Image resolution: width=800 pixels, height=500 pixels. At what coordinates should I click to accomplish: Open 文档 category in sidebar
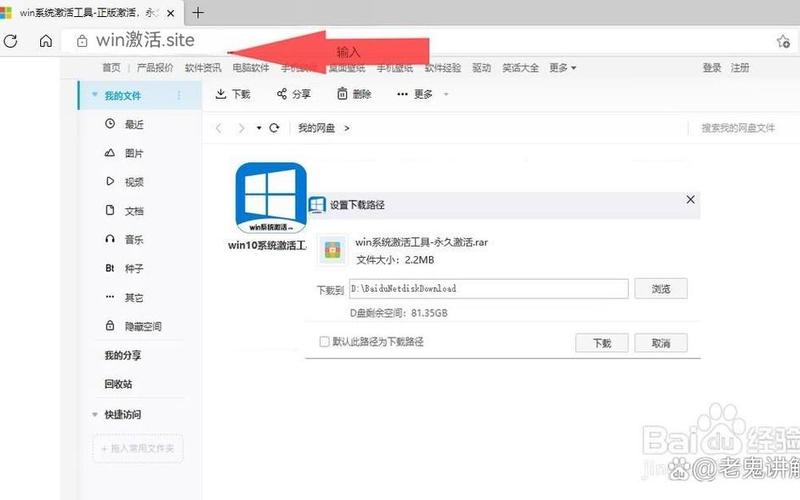pos(124,211)
